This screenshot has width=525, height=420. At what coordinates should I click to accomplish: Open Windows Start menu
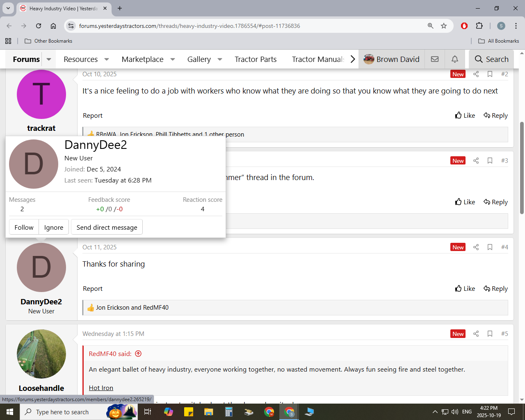click(x=10, y=412)
